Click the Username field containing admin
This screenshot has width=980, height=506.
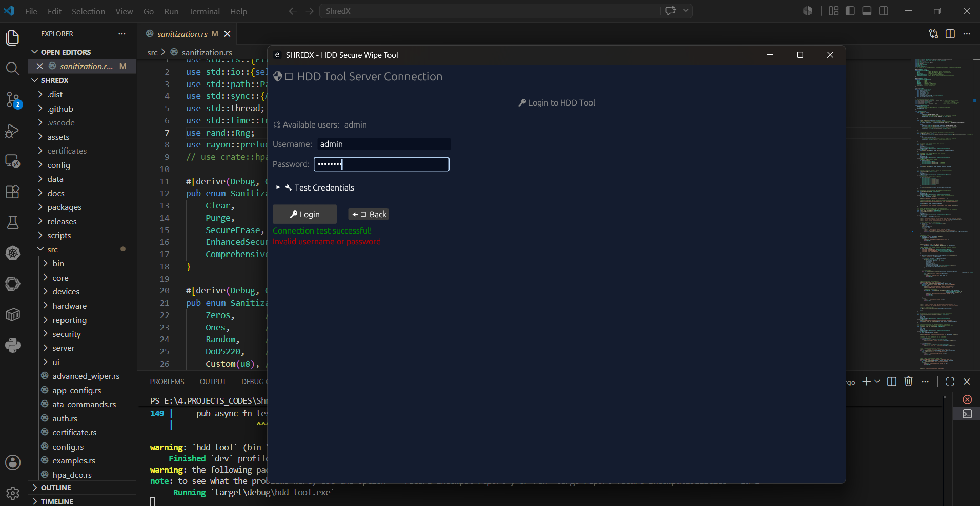[x=384, y=144]
